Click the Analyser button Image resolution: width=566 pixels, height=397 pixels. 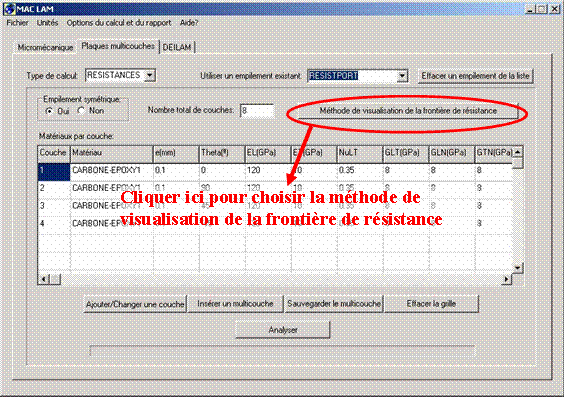(x=283, y=330)
